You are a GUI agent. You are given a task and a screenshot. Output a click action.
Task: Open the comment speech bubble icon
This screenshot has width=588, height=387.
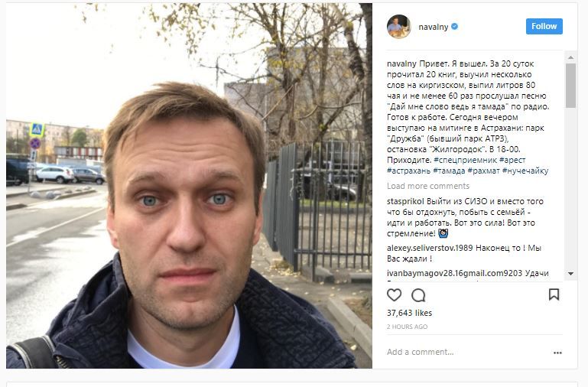[x=418, y=295]
